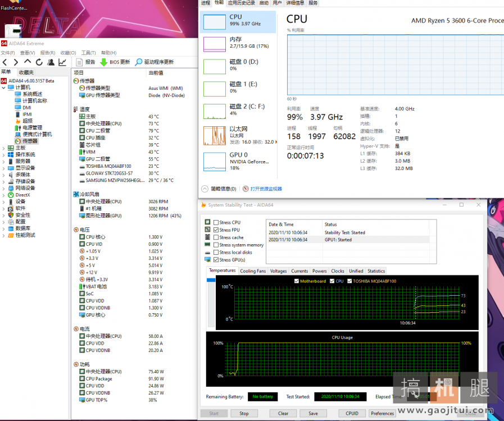Uncheck the Stress FPU checkbox

pos(216,230)
